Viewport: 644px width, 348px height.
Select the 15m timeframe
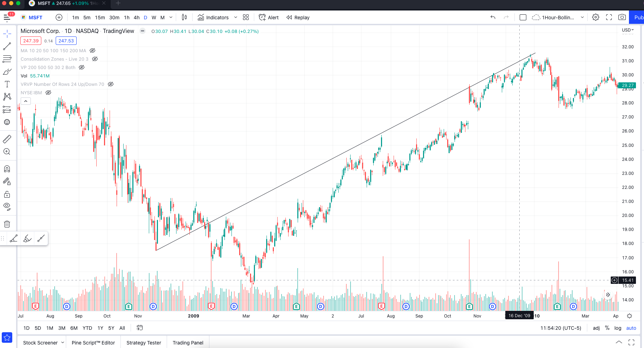tap(100, 18)
